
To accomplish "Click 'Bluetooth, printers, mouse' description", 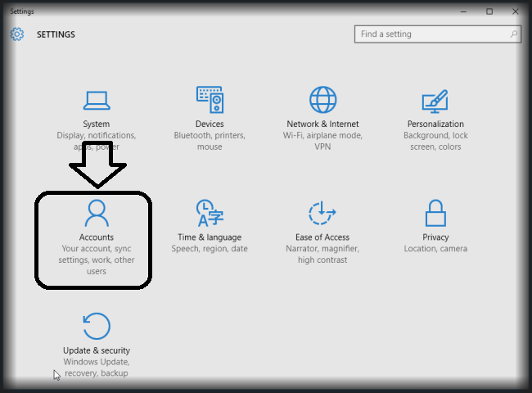I will click(x=210, y=141).
